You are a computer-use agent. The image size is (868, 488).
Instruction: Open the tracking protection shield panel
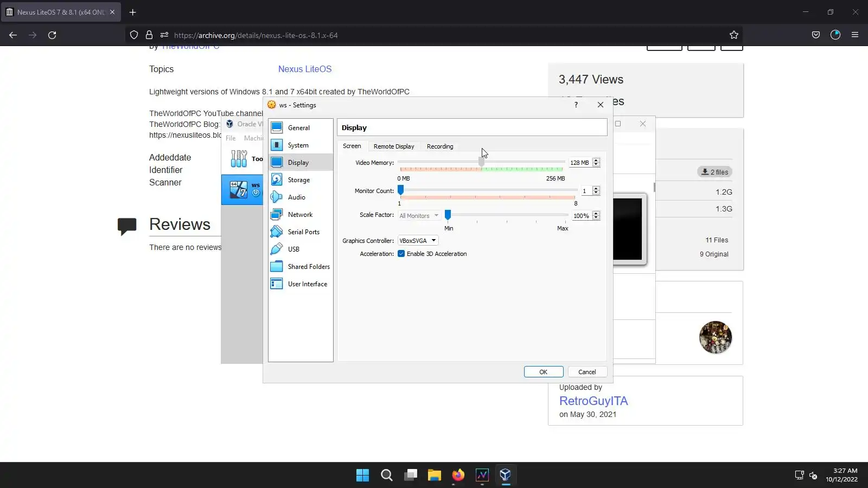134,35
